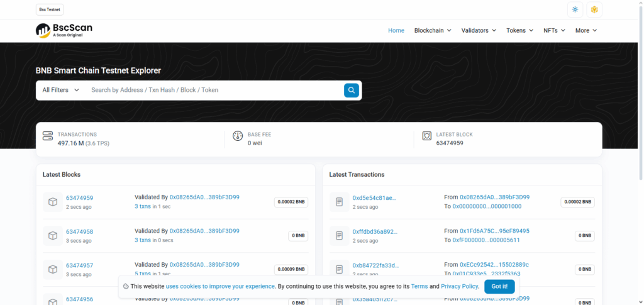The height and width of the screenshot is (305, 644).
Task: Click the Bsc Testnet badge
Action: (50, 10)
